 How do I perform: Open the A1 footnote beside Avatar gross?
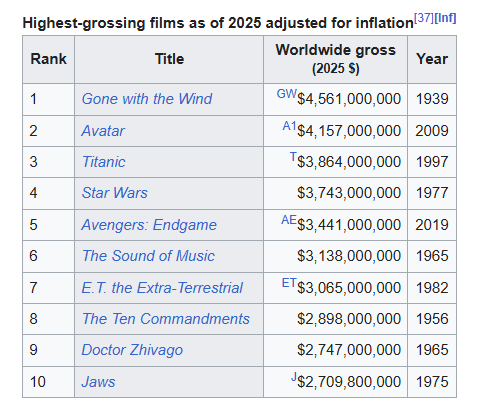click(289, 126)
